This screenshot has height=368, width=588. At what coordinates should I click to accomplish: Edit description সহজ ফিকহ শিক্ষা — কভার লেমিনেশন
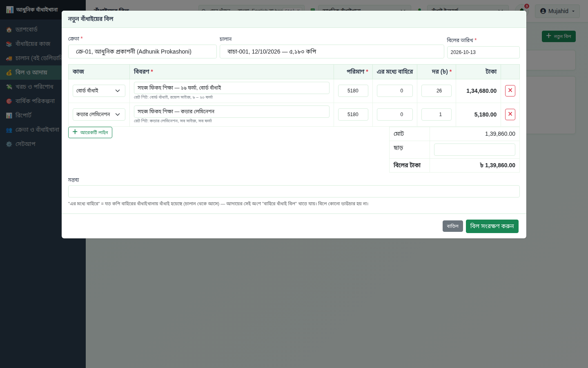pyautogui.click(x=232, y=112)
